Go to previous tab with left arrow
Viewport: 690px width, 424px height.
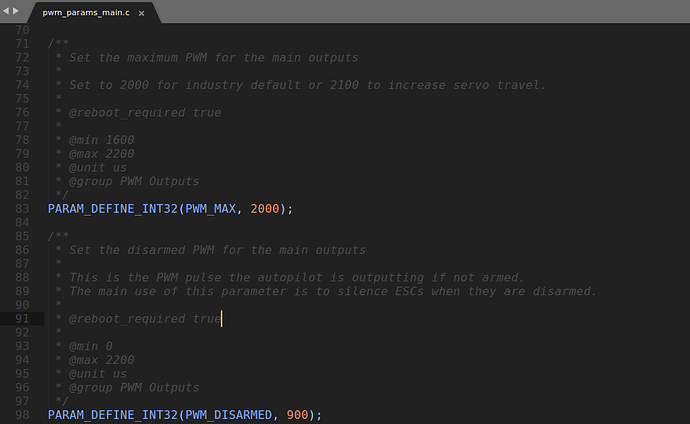pyautogui.click(x=6, y=11)
